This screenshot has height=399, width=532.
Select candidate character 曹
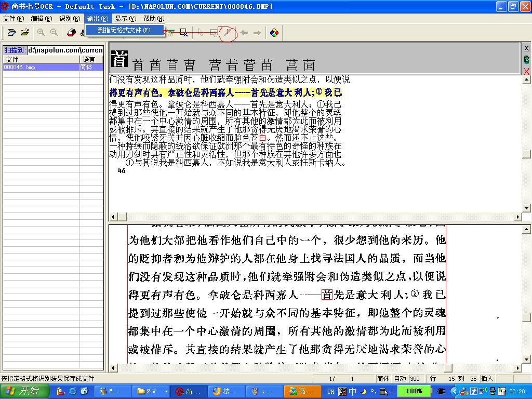(x=190, y=64)
